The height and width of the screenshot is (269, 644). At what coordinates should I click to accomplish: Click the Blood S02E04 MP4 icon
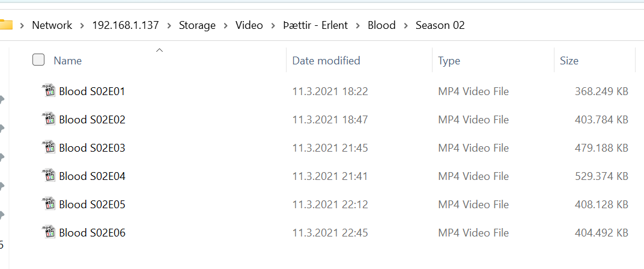click(48, 176)
